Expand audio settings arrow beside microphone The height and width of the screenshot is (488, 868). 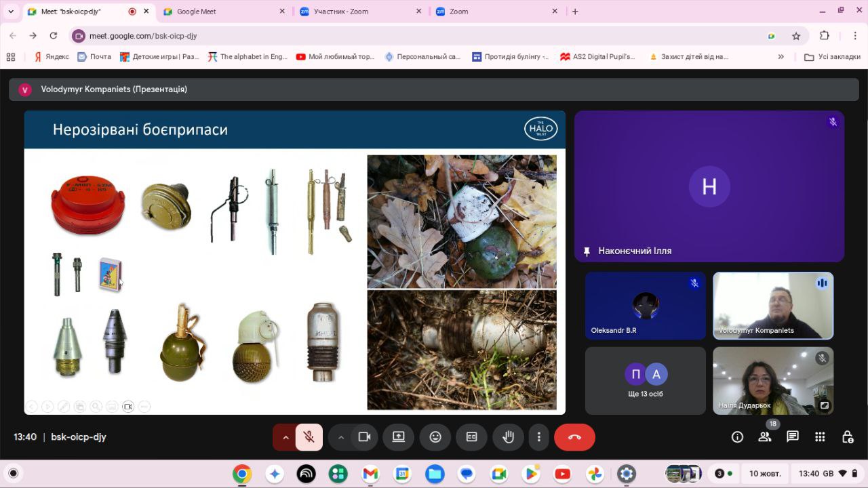tap(285, 437)
